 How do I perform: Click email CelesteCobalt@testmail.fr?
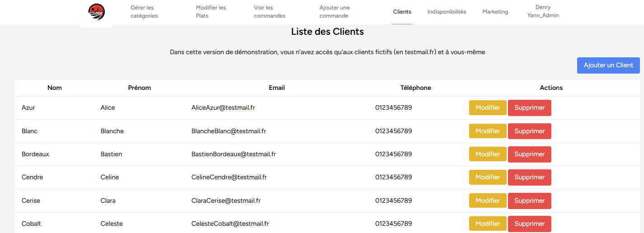coord(230,224)
